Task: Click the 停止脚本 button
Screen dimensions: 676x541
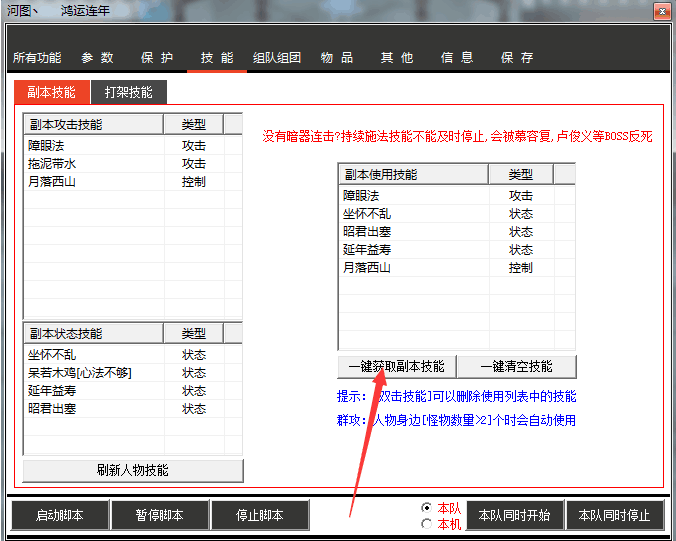Action: coord(260,516)
